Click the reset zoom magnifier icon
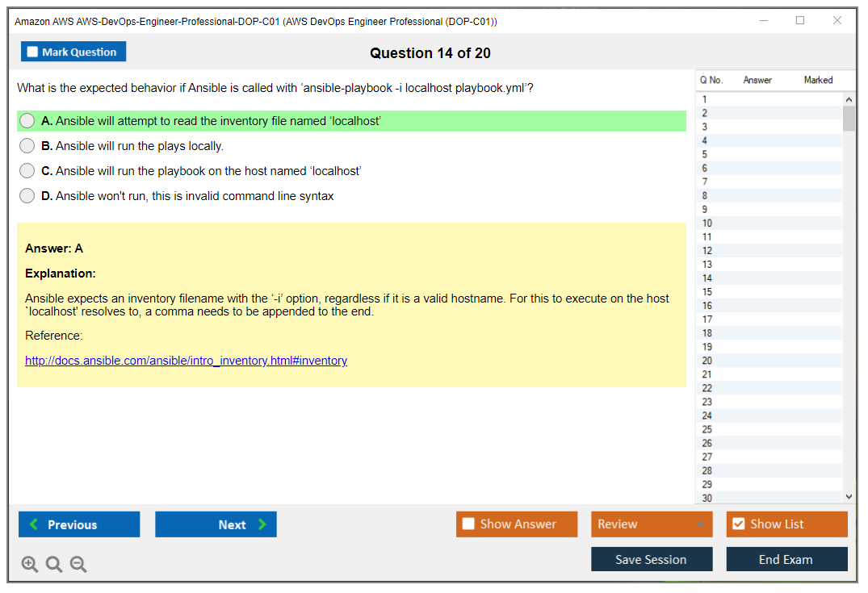 pyautogui.click(x=54, y=565)
